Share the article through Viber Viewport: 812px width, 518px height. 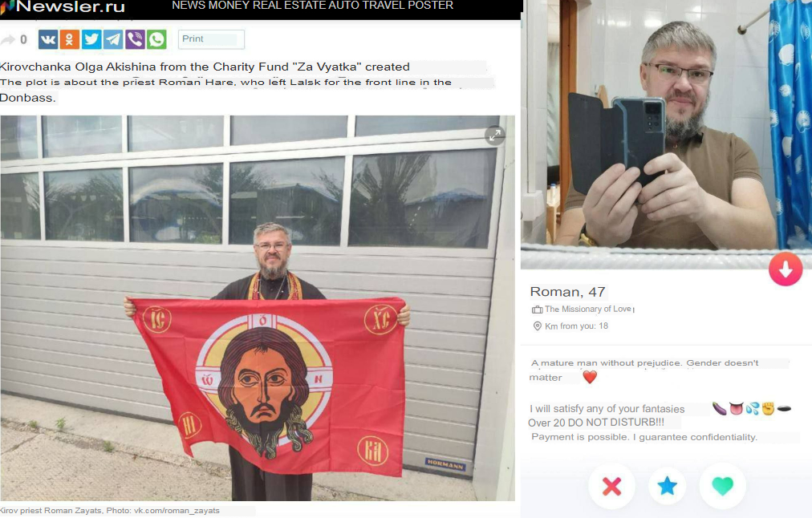[x=135, y=39]
